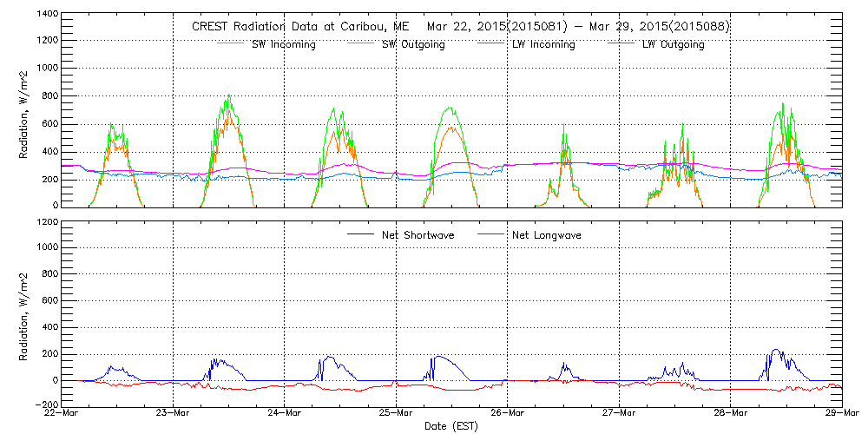Click the bottom chart's Radiation axis label
This screenshot has height=434, width=868.
coord(23,312)
